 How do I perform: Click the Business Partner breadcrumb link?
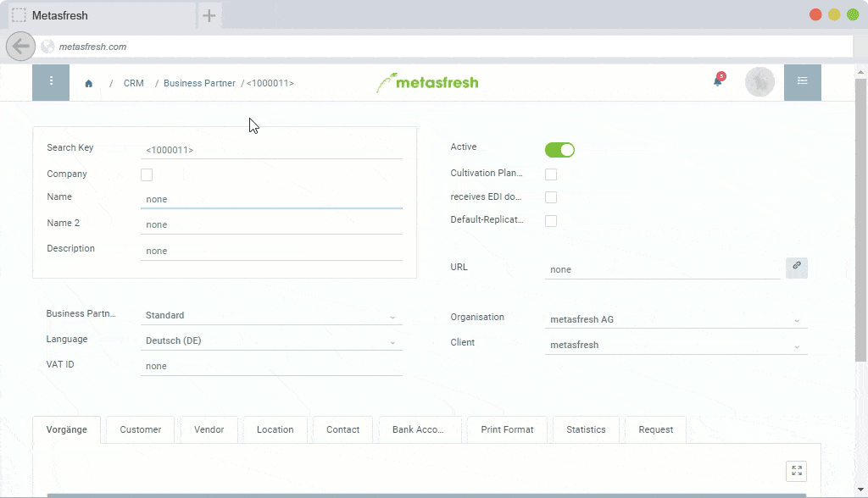tap(199, 83)
